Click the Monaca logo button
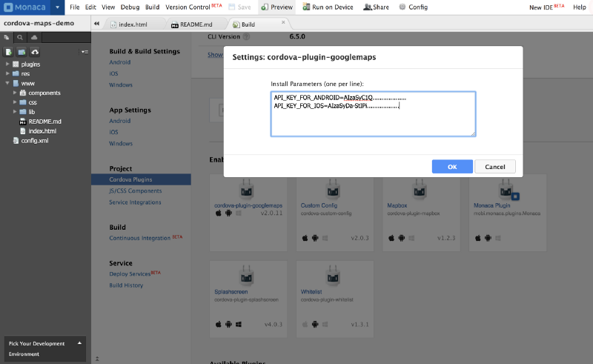 [24, 7]
